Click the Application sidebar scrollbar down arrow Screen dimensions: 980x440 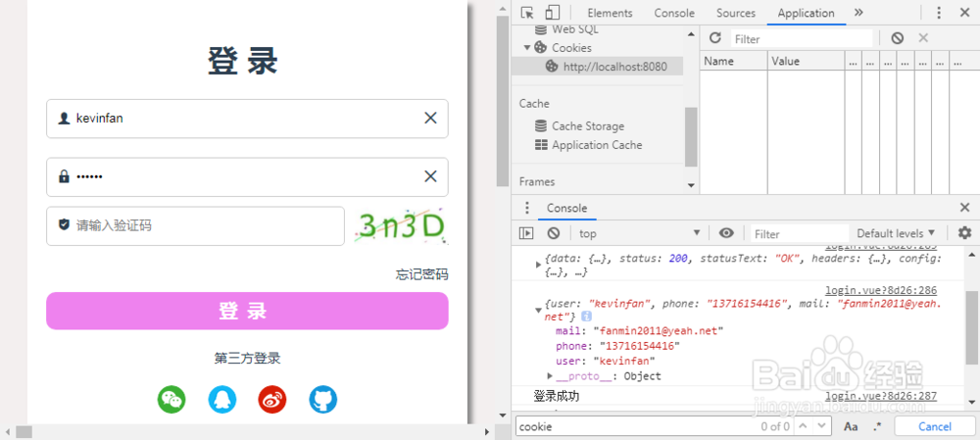click(691, 185)
